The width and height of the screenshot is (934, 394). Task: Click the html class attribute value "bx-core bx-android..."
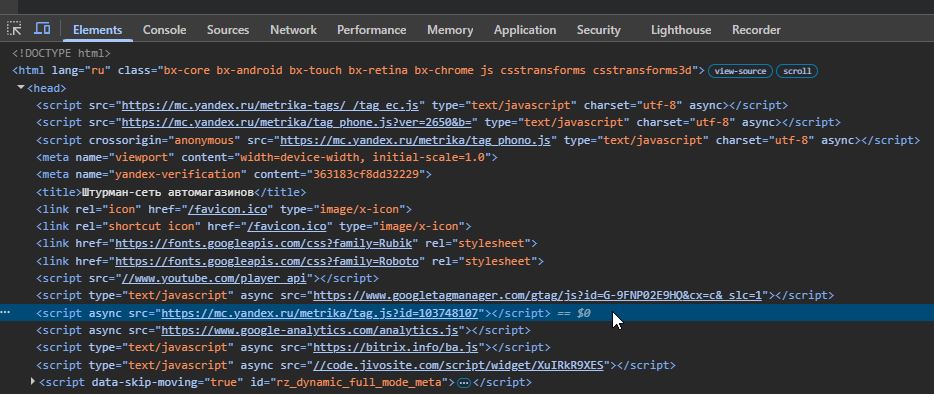429,71
